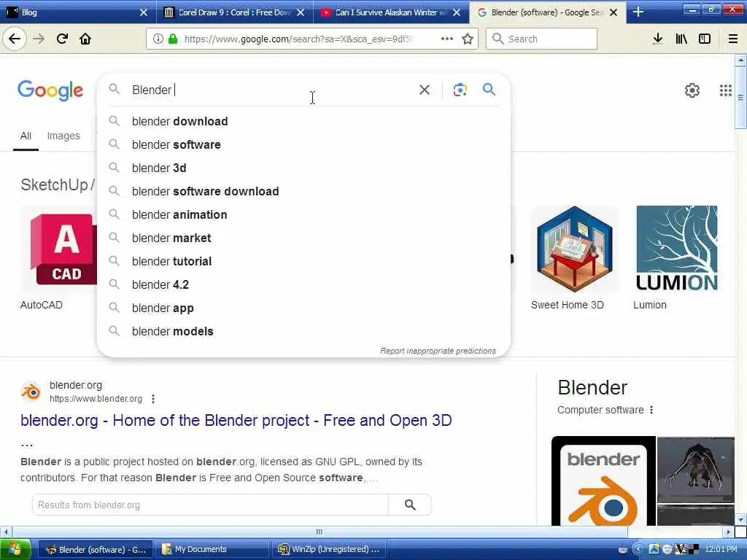Choose suggestion blender software
The image size is (747, 560).
point(303,145)
